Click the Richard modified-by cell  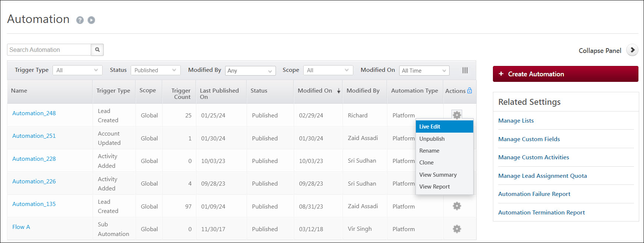358,115
